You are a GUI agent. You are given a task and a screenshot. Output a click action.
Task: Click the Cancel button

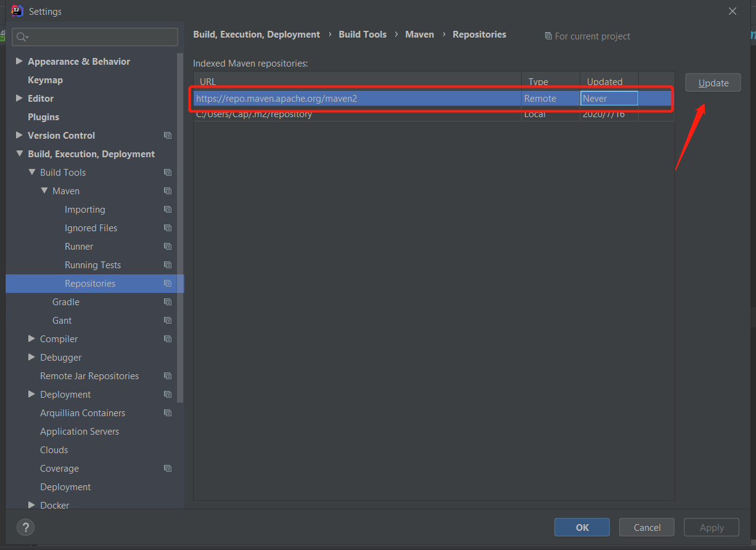[647, 527]
